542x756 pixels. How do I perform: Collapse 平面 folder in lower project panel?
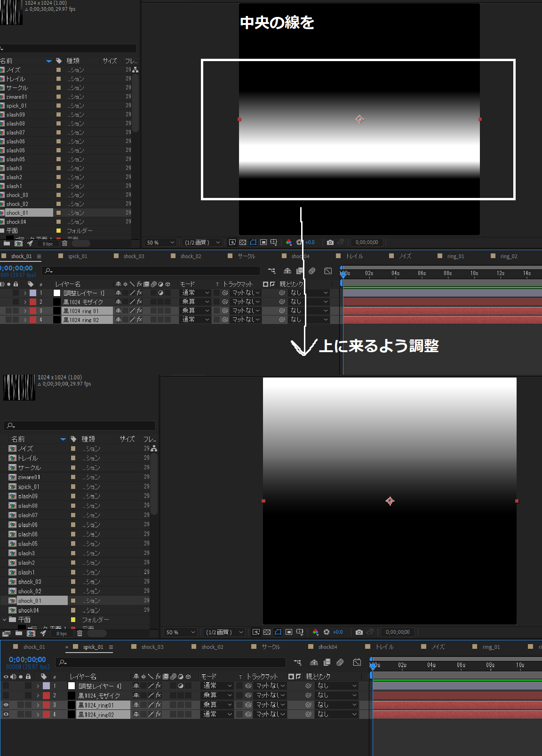point(4,620)
